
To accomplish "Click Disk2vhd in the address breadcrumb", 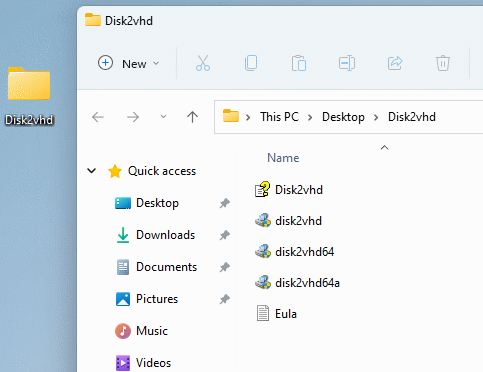I will coord(412,117).
